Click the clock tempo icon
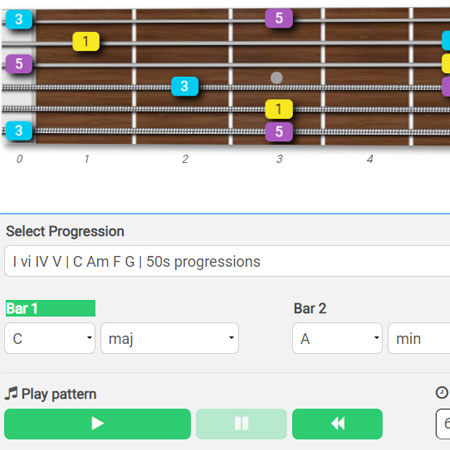This screenshot has width=450, height=450. [x=442, y=392]
